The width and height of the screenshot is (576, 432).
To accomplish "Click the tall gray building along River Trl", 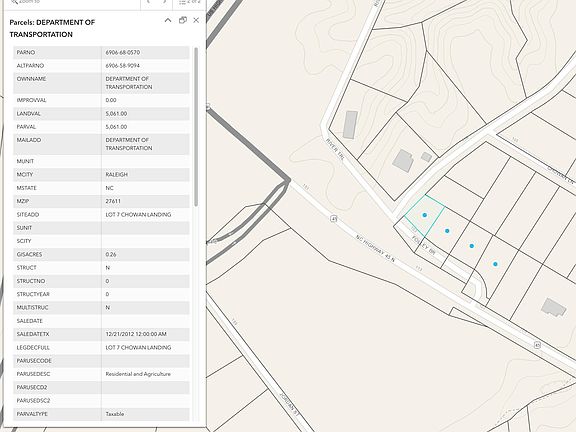I will click(350, 125).
